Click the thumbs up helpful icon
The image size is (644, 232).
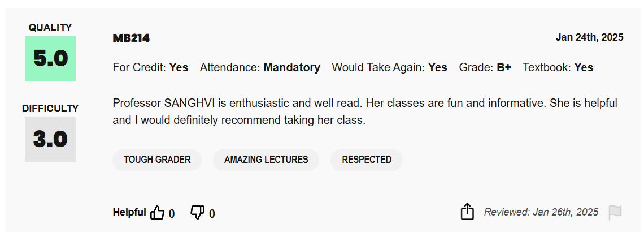click(x=157, y=213)
